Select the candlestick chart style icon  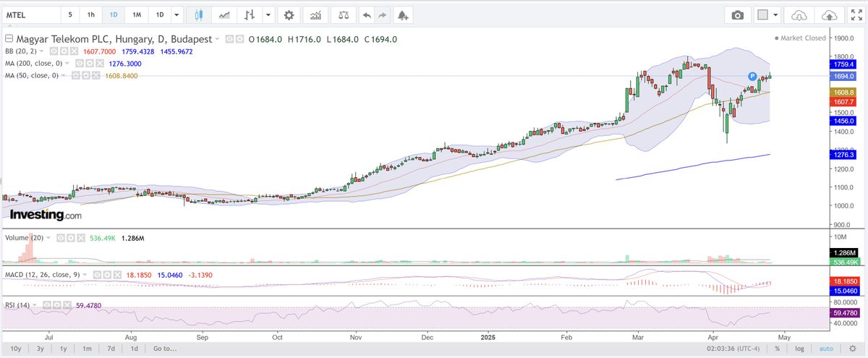[x=200, y=14]
